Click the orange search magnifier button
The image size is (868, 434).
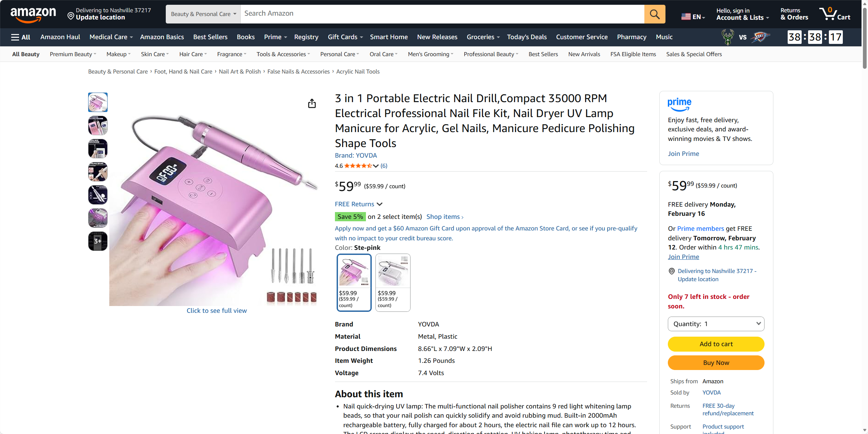tap(654, 14)
